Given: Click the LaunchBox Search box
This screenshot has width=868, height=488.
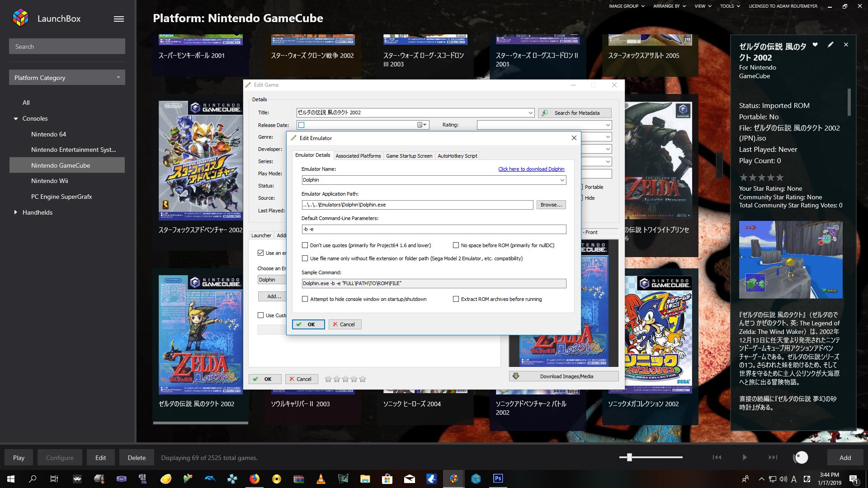Looking at the screenshot, I should [x=67, y=47].
